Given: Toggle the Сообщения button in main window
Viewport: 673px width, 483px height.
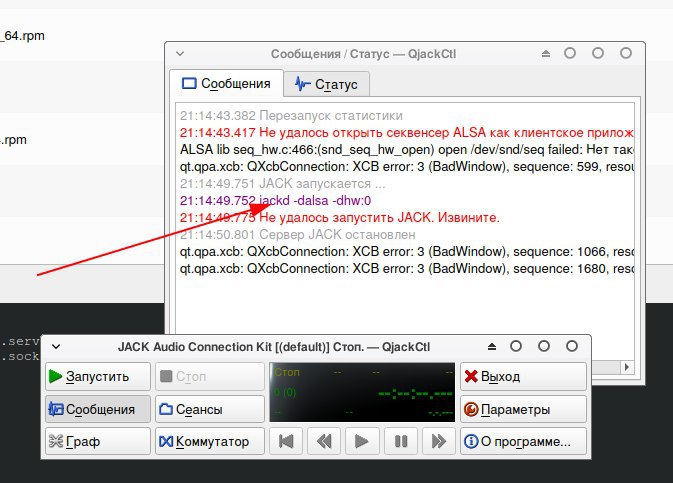Looking at the screenshot, I should coord(98,409).
